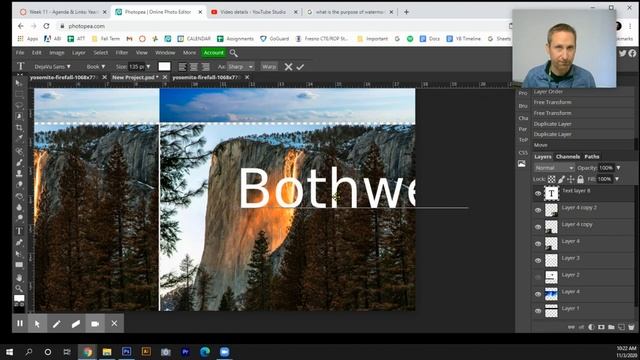640x360 pixels.
Task: Click the add mask icon in Layers panel
Action: click(x=601, y=327)
